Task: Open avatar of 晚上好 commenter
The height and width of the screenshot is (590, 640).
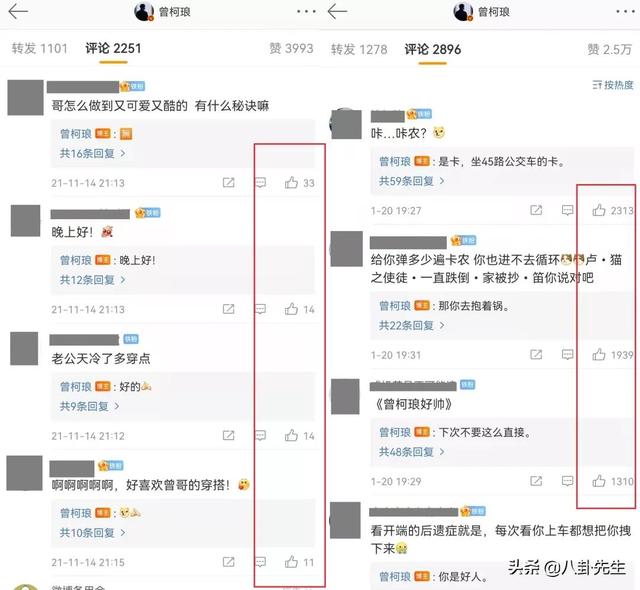Action: coord(25,221)
